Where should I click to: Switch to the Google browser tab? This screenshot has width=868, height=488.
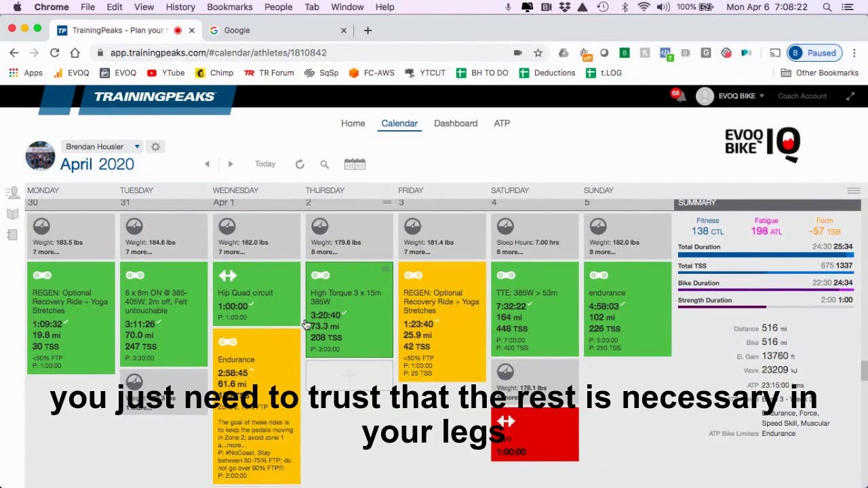[278, 30]
